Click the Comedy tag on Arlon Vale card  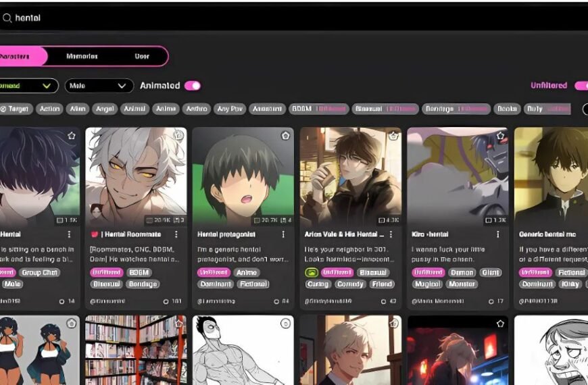(x=349, y=284)
